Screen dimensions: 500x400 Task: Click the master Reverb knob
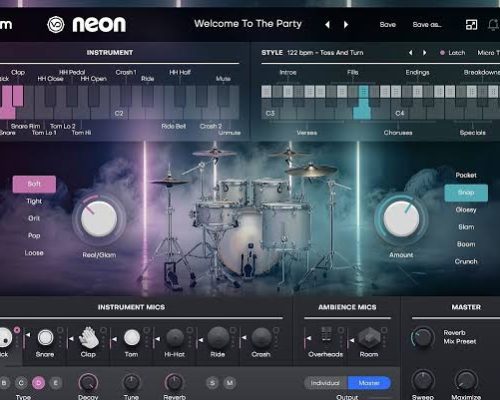point(423,337)
